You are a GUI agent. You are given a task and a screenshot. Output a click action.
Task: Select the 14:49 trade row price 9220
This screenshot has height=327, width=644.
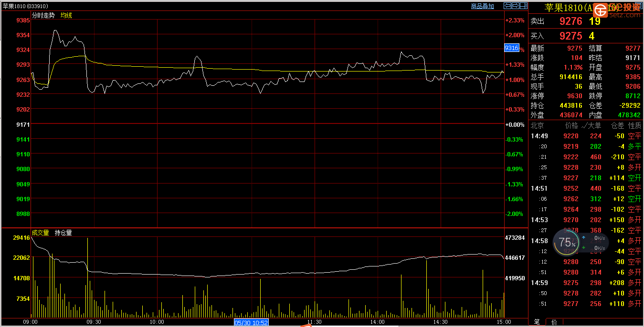(x=571, y=136)
